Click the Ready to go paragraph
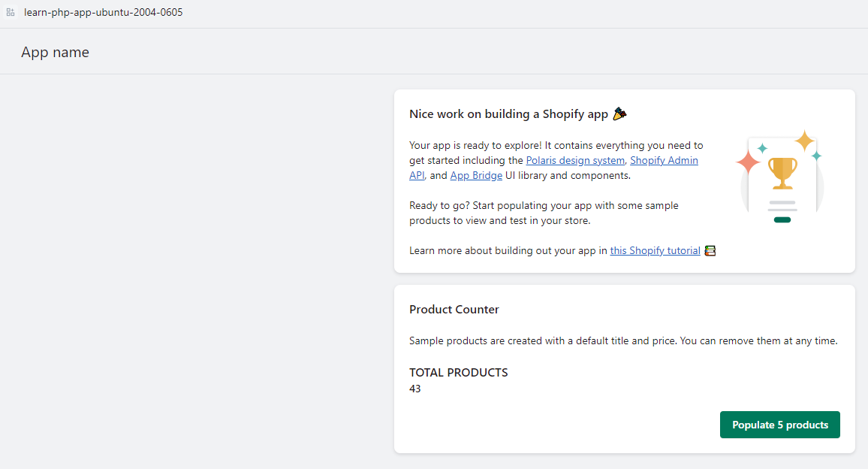The width and height of the screenshot is (868, 469). click(544, 213)
